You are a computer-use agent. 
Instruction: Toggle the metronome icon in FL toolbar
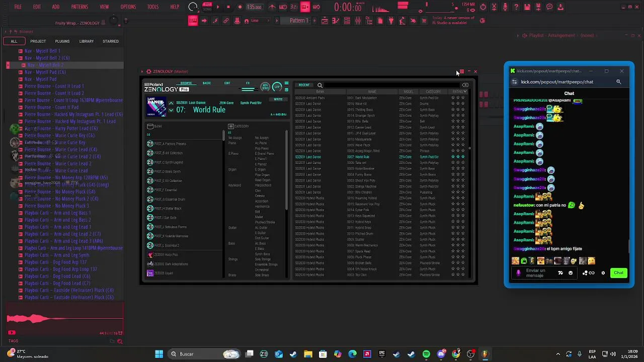click(272, 7)
